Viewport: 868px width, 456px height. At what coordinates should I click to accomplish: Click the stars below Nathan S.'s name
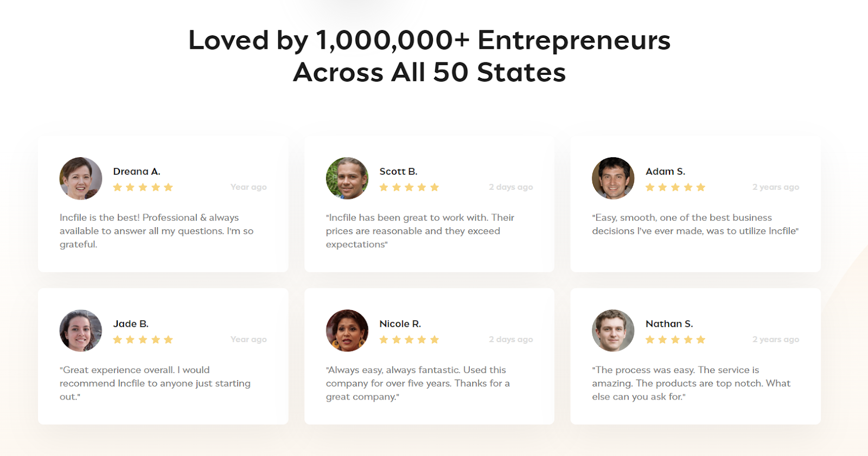675,339
